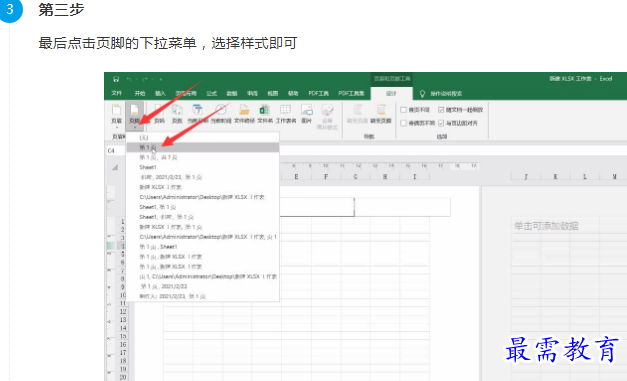Click the Save icon in the quick access toolbar
627x381 pixels.
pos(116,79)
